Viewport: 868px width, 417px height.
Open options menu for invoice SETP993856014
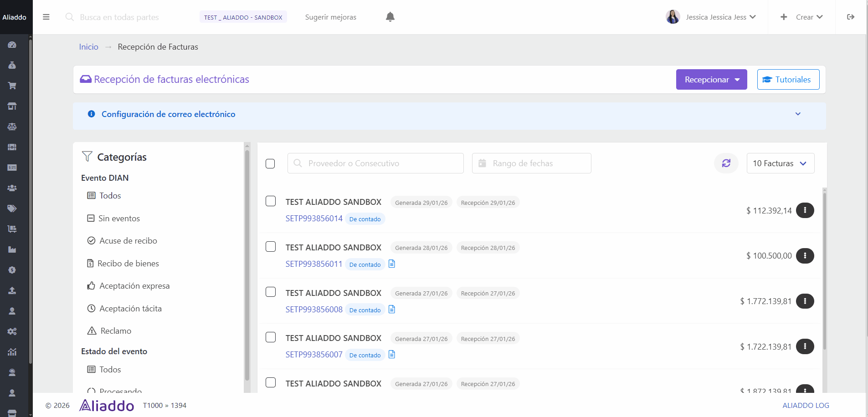(x=805, y=210)
